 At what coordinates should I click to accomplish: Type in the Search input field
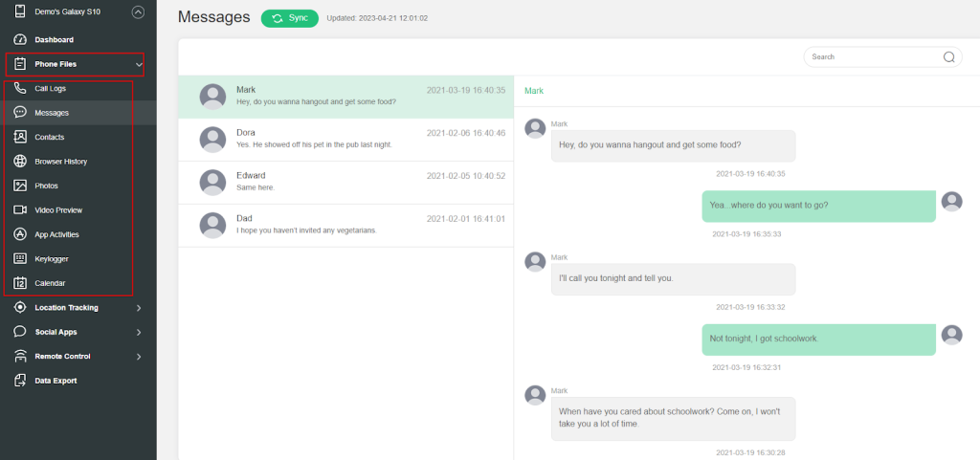tap(871, 57)
